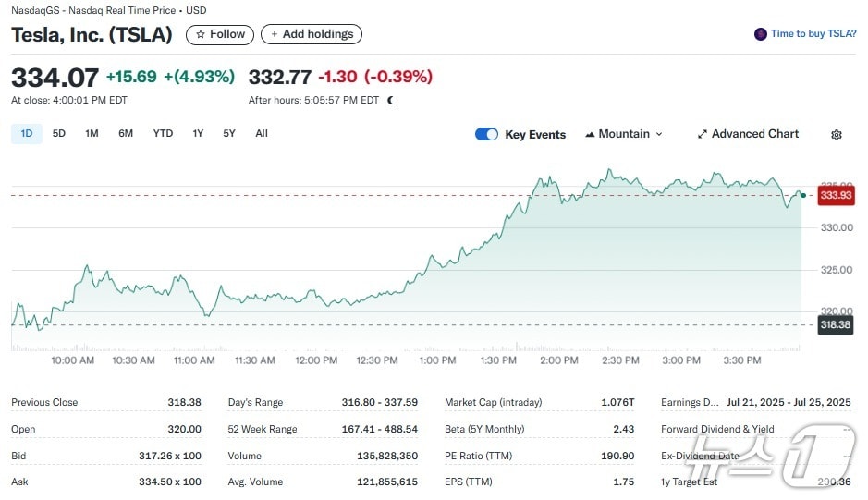Select the 1D time range tab
Image resolution: width=868 pixels, height=500 pixels.
[27, 134]
